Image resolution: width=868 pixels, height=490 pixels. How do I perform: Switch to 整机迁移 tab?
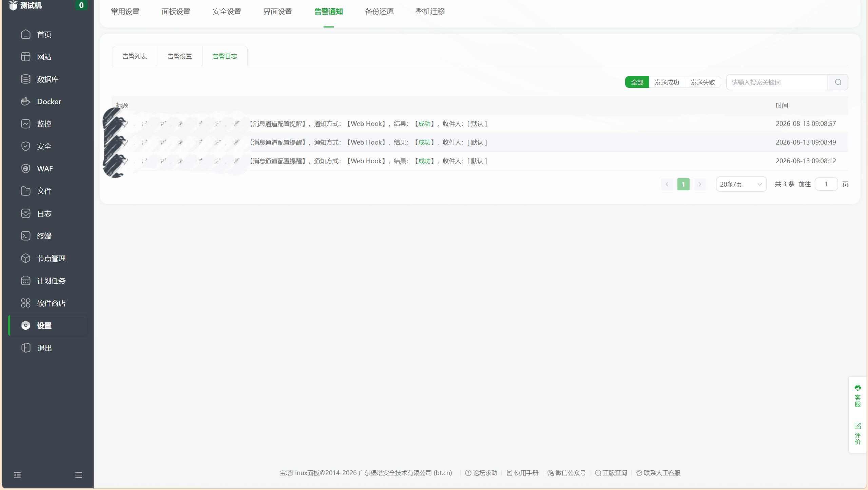430,12
